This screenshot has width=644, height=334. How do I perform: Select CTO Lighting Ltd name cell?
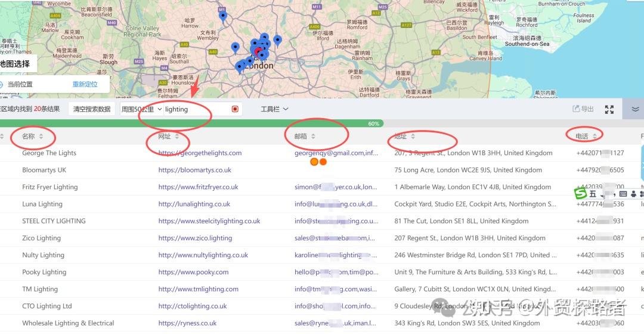(x=47, y=306)
